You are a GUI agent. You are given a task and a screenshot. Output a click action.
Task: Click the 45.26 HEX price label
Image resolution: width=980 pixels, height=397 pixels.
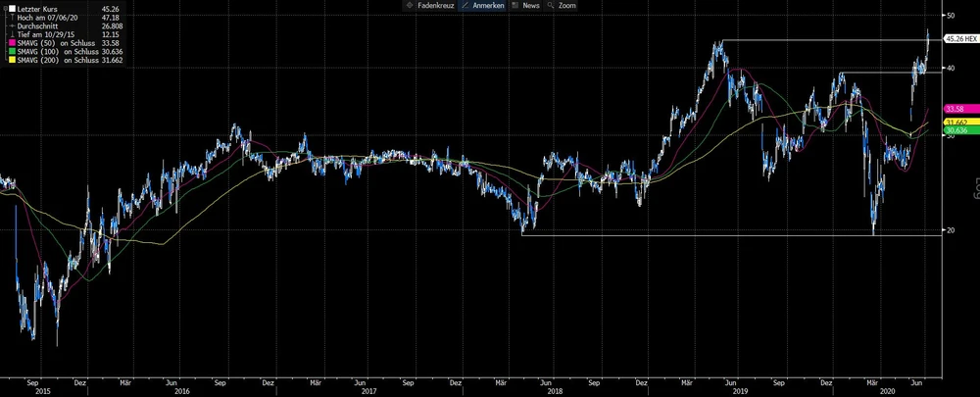click(x=960, y=38)
